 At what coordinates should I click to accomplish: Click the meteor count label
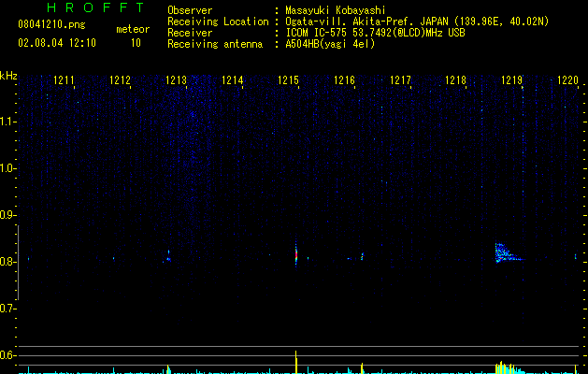[133, 29]
